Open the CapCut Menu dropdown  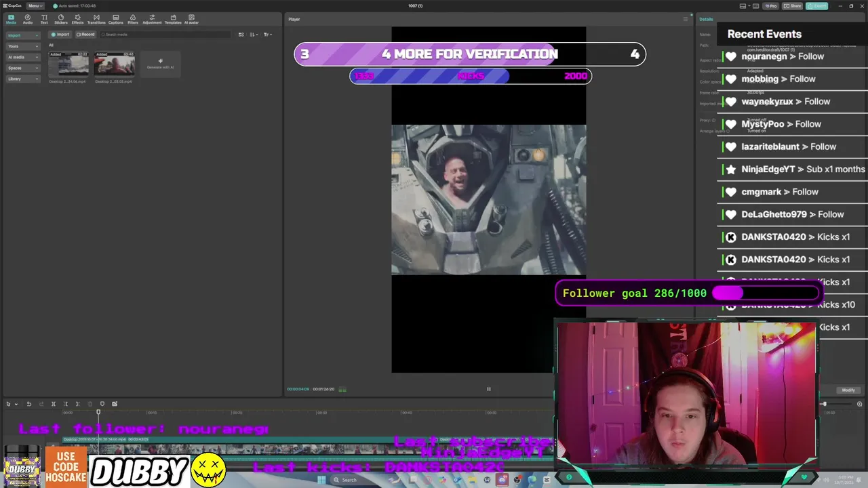tap(35, 5)
